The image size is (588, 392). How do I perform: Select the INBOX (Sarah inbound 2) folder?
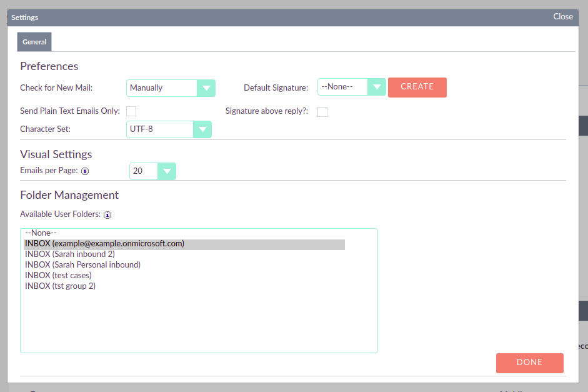coord(70,254)
